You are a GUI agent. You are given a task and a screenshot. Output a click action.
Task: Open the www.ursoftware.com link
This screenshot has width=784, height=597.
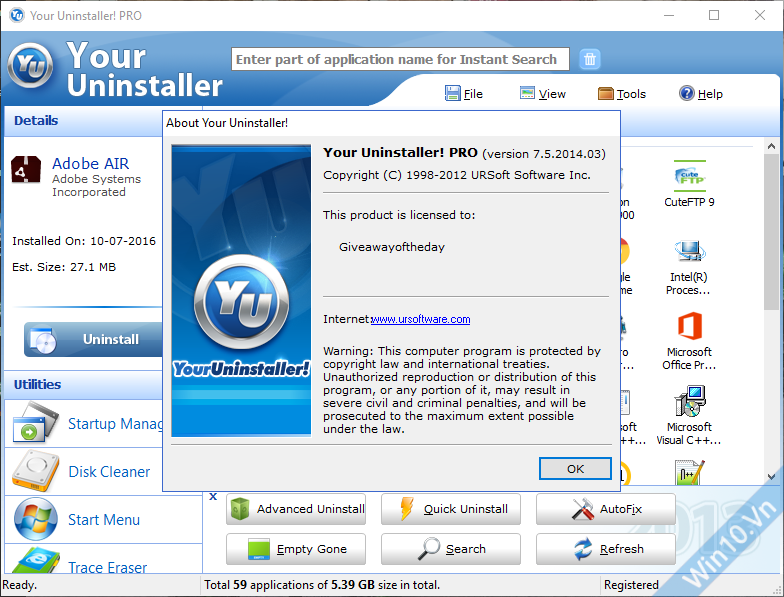click(x=420, y=319)
